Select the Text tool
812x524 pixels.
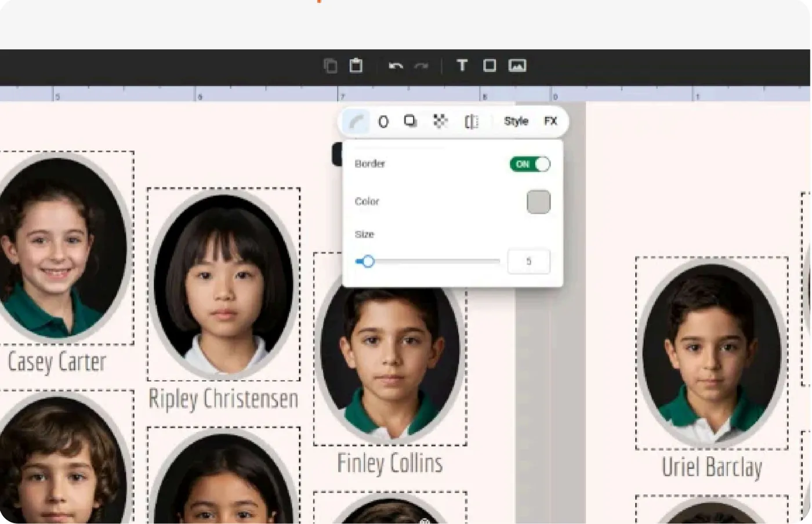pyautogui.click(x=462, y=65)
